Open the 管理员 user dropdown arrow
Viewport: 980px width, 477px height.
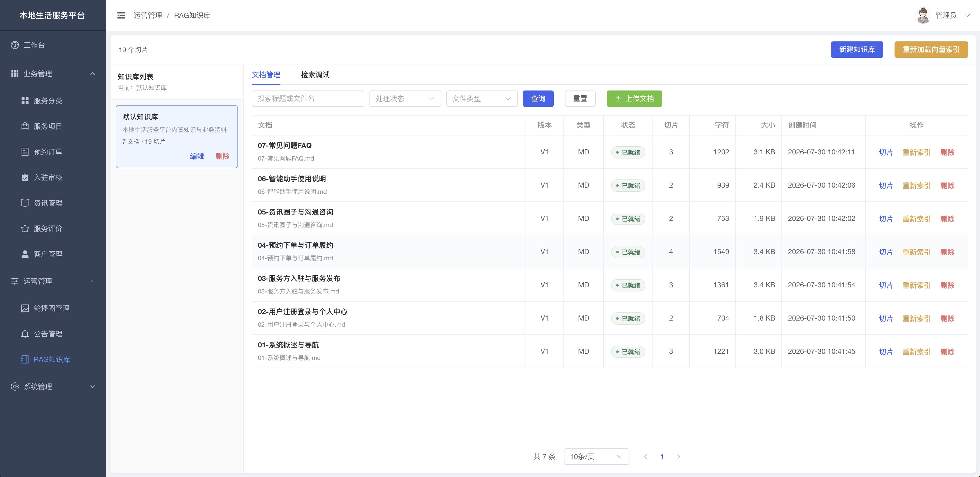point(967,15)
